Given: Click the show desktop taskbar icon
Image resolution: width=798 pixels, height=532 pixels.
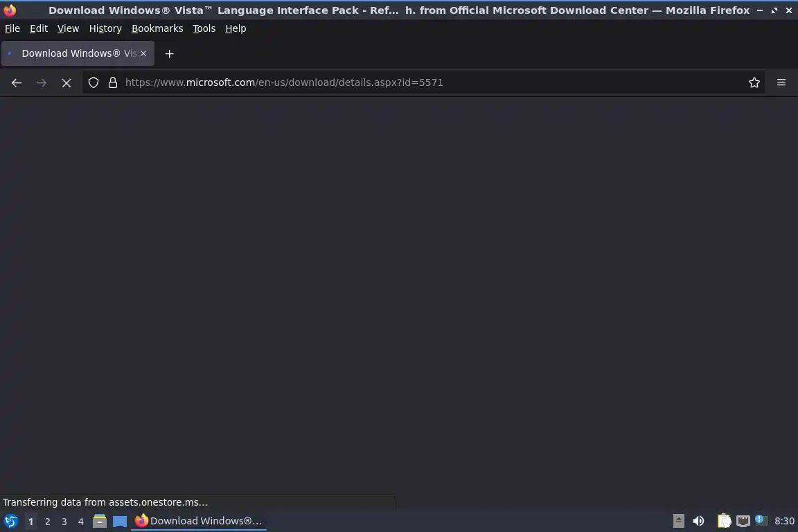Looking at the screenshot, I should coord(120,522).
